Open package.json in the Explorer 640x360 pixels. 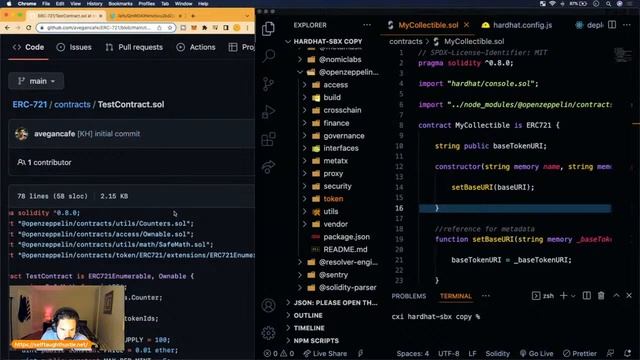346,237
